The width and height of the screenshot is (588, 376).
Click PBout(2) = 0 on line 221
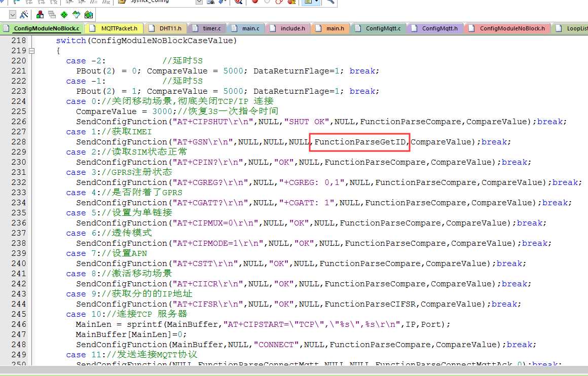coord(106,71)
